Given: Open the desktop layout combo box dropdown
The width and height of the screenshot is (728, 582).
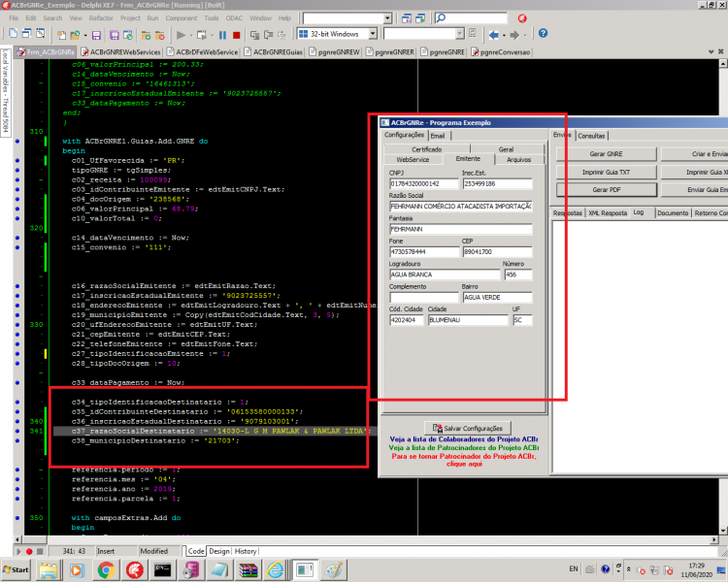Looking at the screenshot, I should click(x=387, y=18).
